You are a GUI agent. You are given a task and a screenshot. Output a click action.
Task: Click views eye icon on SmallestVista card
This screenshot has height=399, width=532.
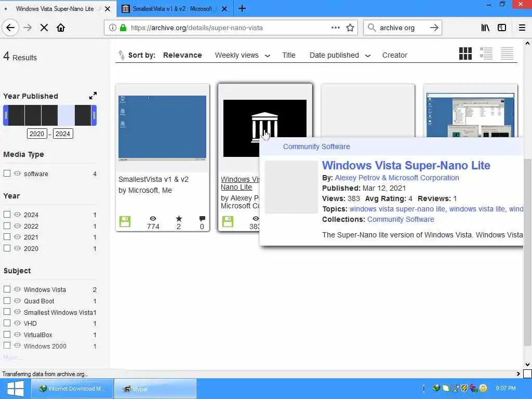pos(153,219)
